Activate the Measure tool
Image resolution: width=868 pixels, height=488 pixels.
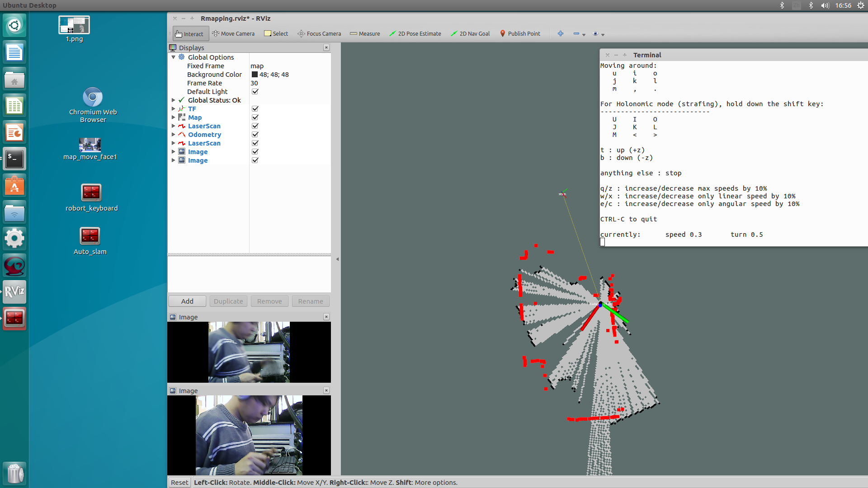click(365, 34)
